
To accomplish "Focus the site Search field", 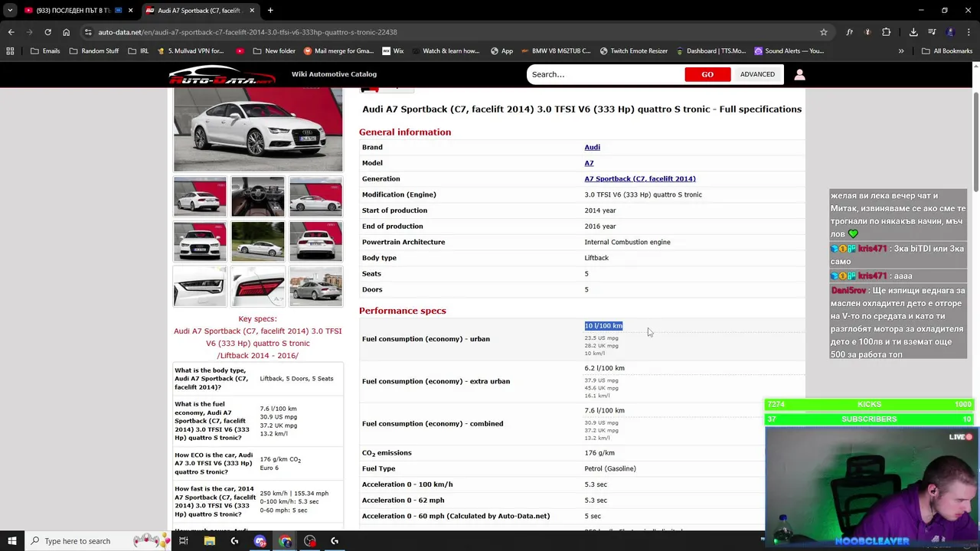I will click(x=605, y=74).
